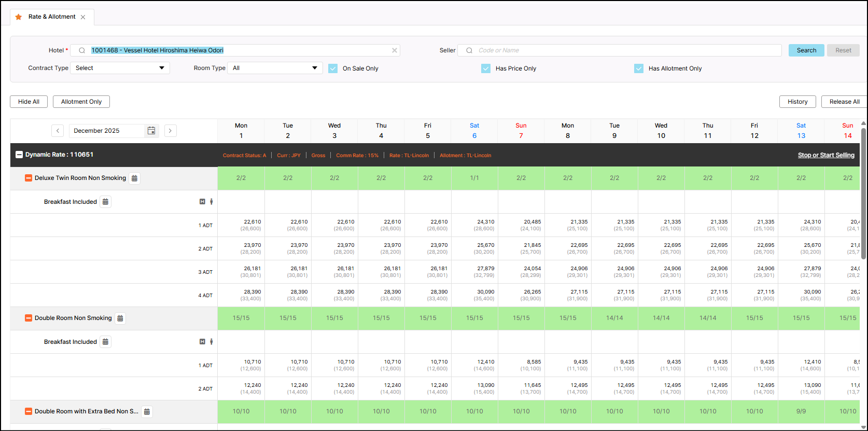Open the Contract Type dropdown
The height and width of the screenshot is (431, 868).
pos(120,68)
